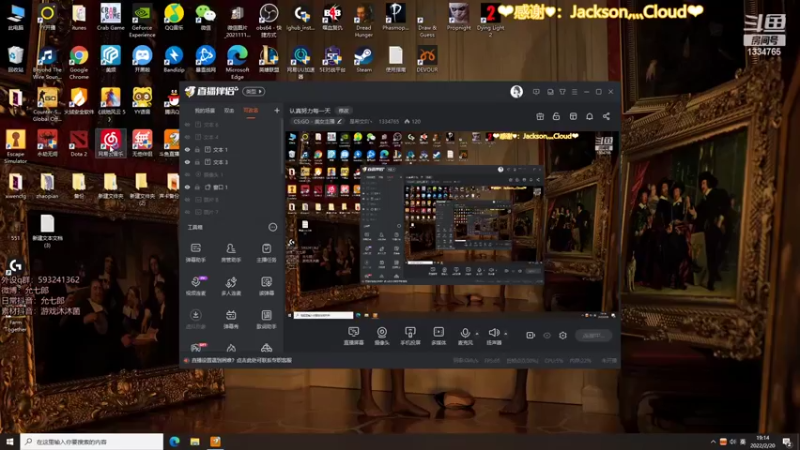Screen dimensions: 800x450
Task: Add a new scene with plus button
Action: pos(277,110)
